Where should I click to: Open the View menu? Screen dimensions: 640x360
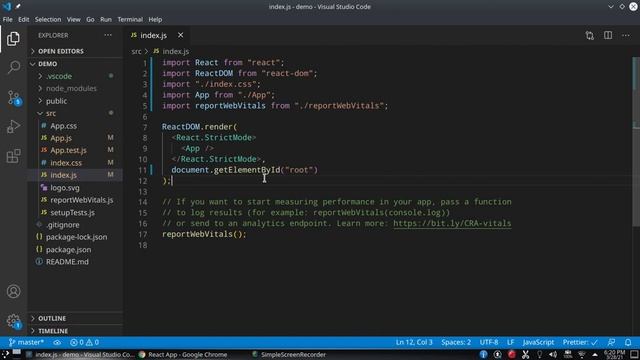click(73, 19)
